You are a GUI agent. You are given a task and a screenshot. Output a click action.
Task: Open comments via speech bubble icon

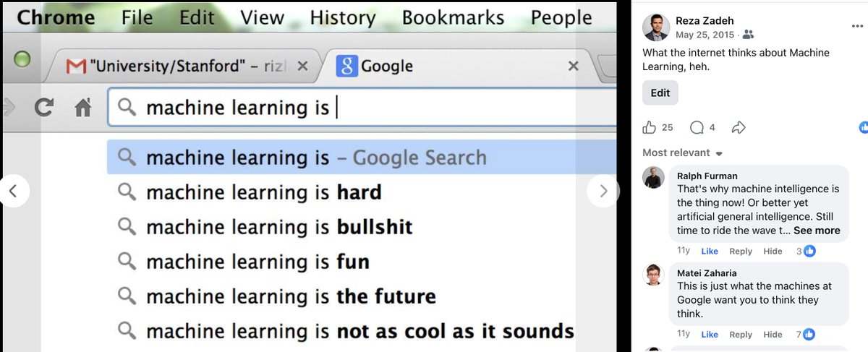click(697, 127)
